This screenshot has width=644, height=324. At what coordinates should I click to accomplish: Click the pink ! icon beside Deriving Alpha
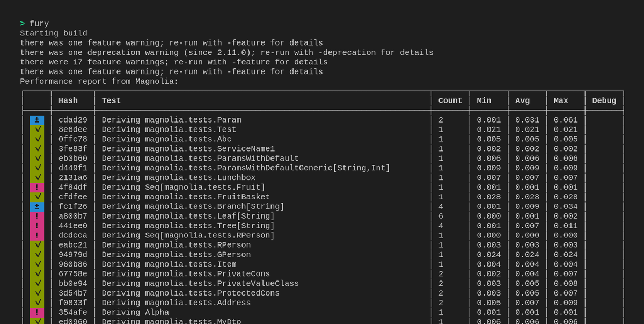36,312
